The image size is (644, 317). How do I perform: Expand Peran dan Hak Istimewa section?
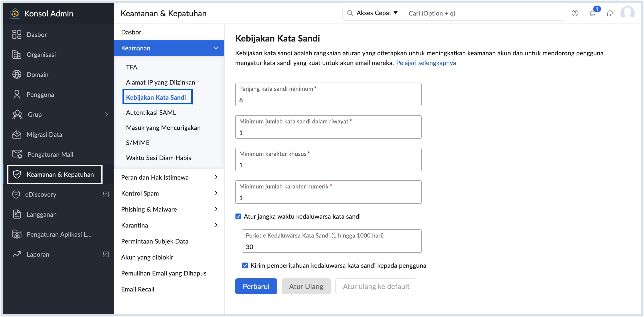tap(216, 177)
